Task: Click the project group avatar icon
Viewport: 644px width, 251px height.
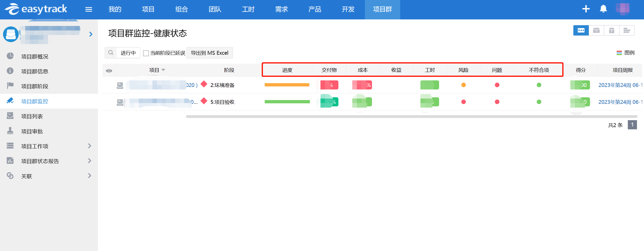Action: pyautogui.click(x=11, y=34)
